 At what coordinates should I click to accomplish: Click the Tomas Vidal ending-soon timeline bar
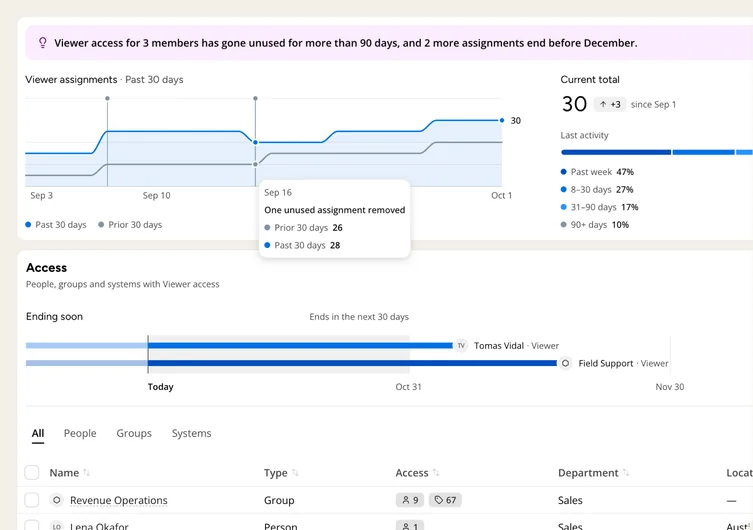click(x=300, y=346)
